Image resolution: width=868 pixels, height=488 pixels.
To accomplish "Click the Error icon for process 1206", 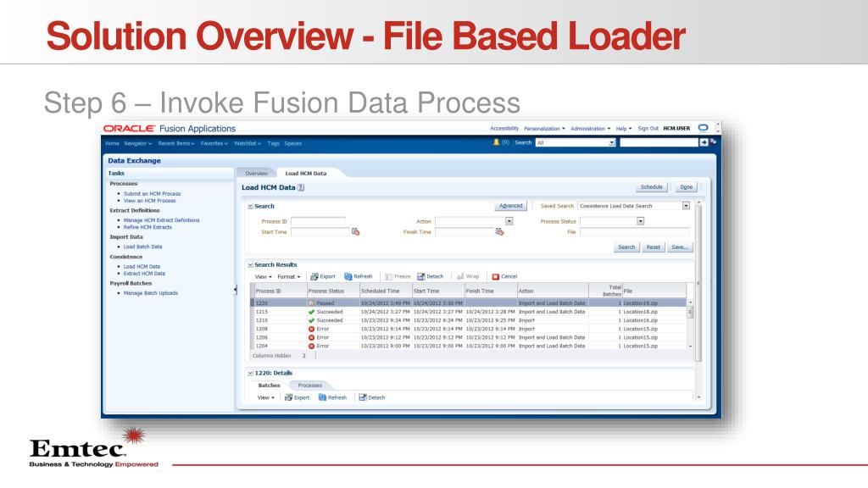I will [x=311, y=337].
